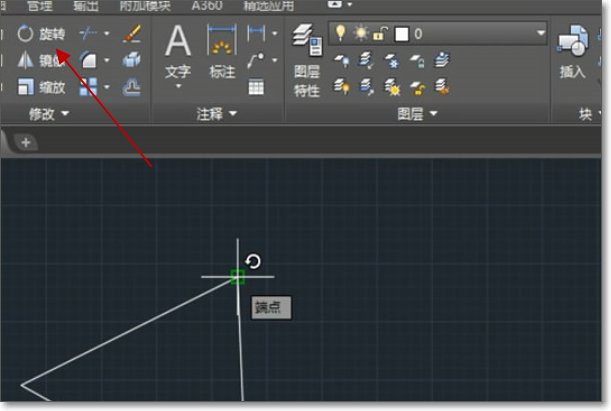Expand the Layers (图层) panel
The height and width of the screenshot is (411, 611).
tap(418, 114)
